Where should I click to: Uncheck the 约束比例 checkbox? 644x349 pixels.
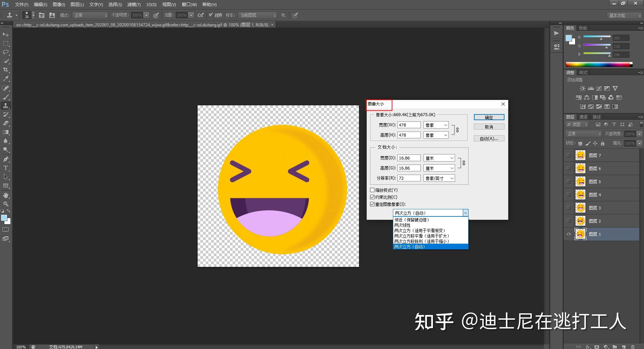[372, 197]
